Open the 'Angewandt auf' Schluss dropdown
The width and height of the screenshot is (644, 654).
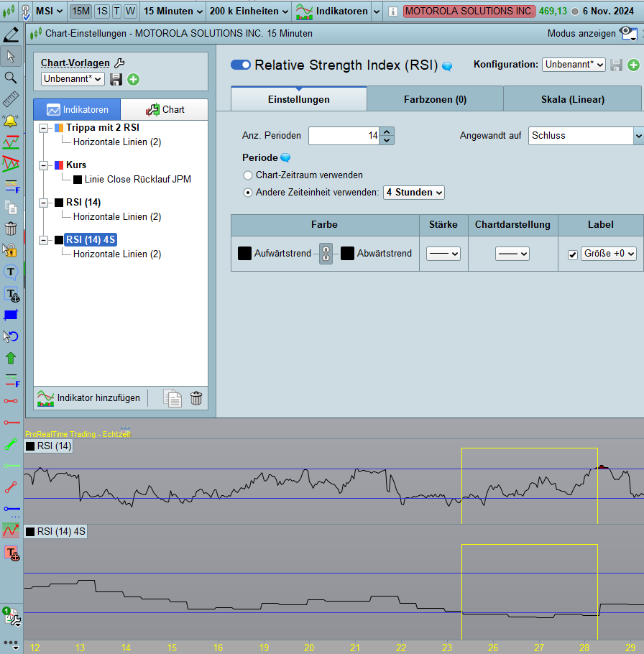coord(586,135)
